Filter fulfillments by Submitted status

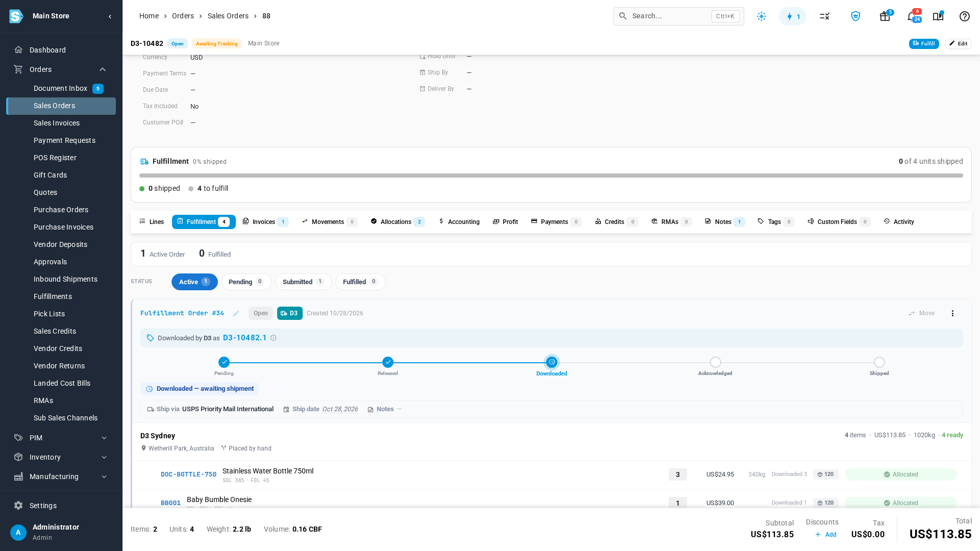[x=303, y=282]
